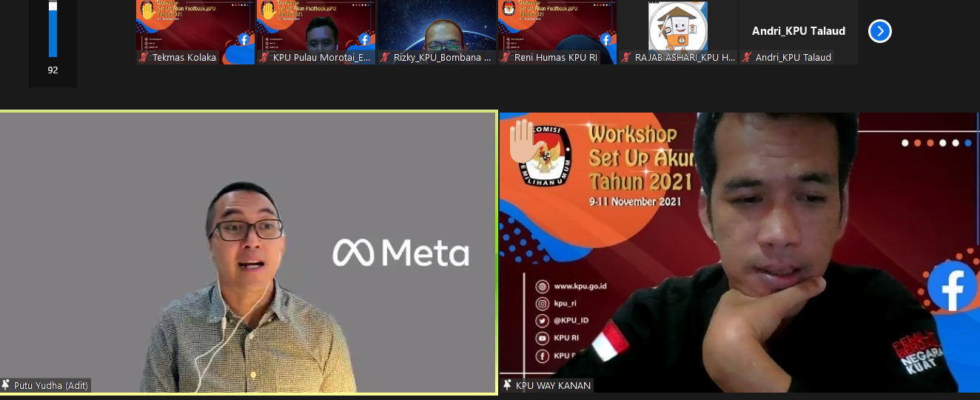Click muted mic icon on Andri_KPU Talaud label
This screenshot has height=400, width=980.
coord(747,58)
